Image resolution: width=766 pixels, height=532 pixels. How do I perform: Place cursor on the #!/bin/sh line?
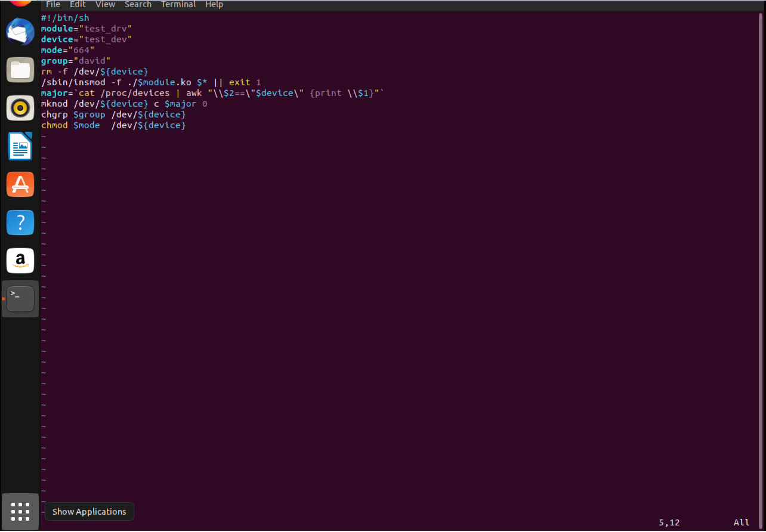coord(65,18)
